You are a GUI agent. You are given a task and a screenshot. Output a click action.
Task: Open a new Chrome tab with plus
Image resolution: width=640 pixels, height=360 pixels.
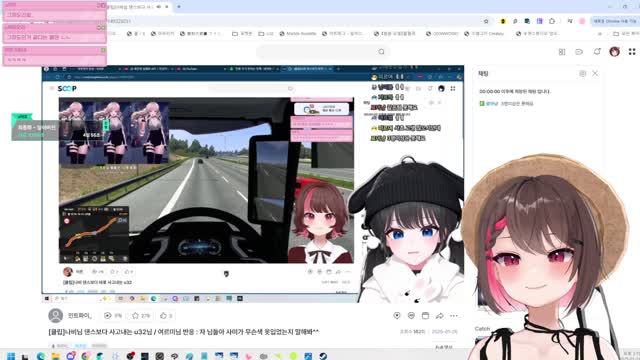tap(179, 7)
